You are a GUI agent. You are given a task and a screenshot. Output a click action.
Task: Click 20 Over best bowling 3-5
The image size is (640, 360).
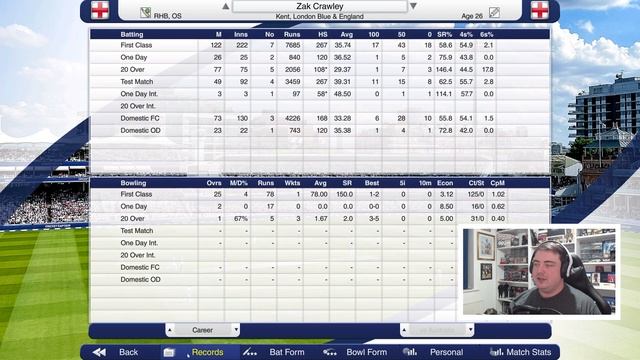(x=374, y=219)
